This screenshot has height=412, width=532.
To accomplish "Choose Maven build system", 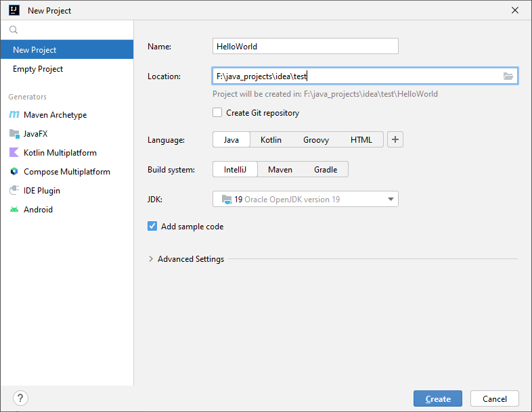I will click(x=280, y=170).
